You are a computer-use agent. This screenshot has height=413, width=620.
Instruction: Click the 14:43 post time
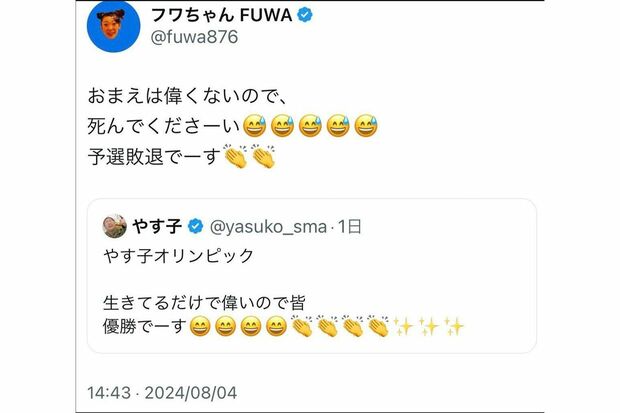[107, 390]
